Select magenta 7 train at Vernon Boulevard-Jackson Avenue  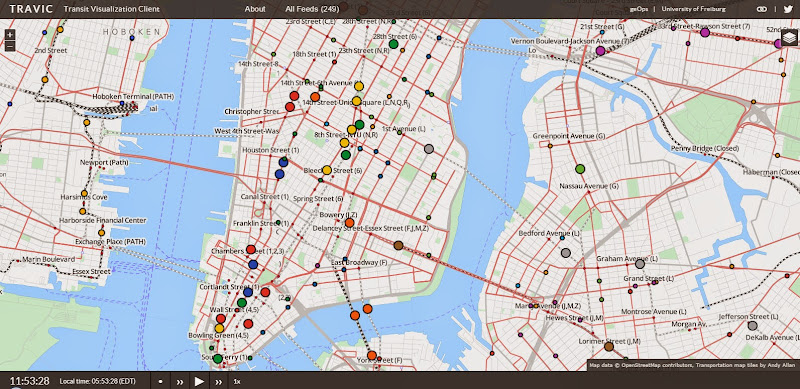point(601,51)
